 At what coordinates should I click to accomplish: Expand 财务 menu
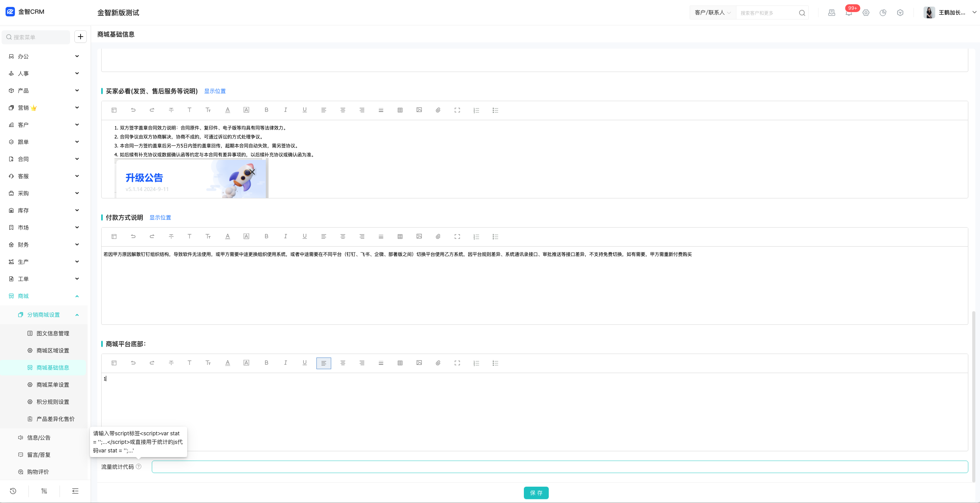pyautogui.click(x=44, y=245)
